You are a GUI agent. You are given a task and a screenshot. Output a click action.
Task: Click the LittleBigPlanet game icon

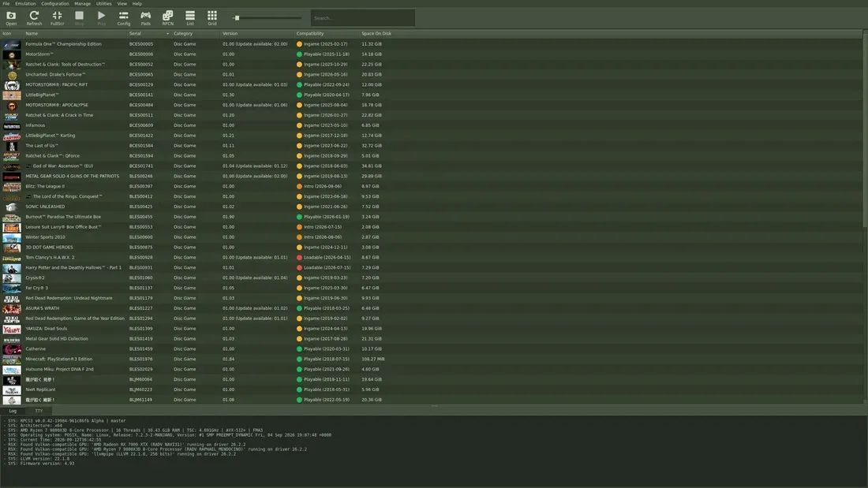[12, 95]
